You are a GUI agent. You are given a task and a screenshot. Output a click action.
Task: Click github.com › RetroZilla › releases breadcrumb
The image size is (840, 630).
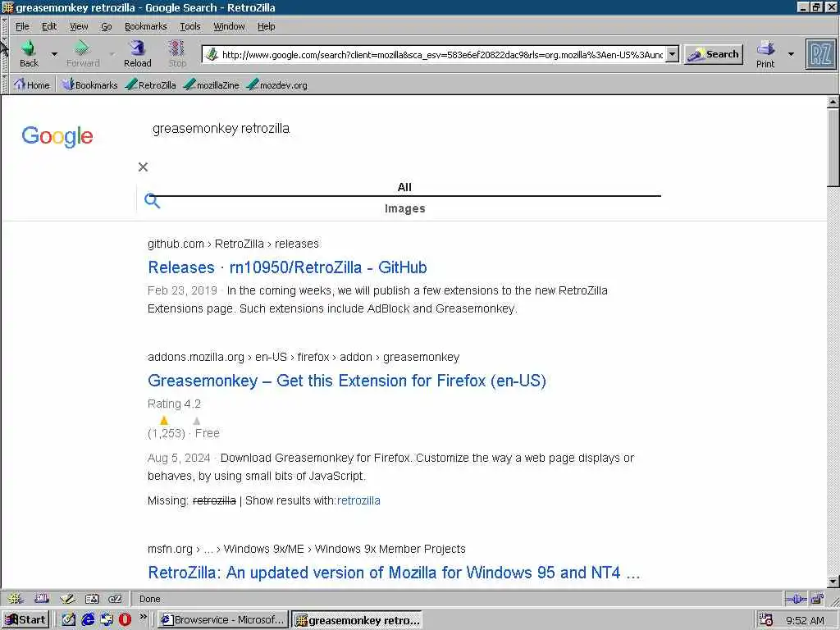point(234,244)
